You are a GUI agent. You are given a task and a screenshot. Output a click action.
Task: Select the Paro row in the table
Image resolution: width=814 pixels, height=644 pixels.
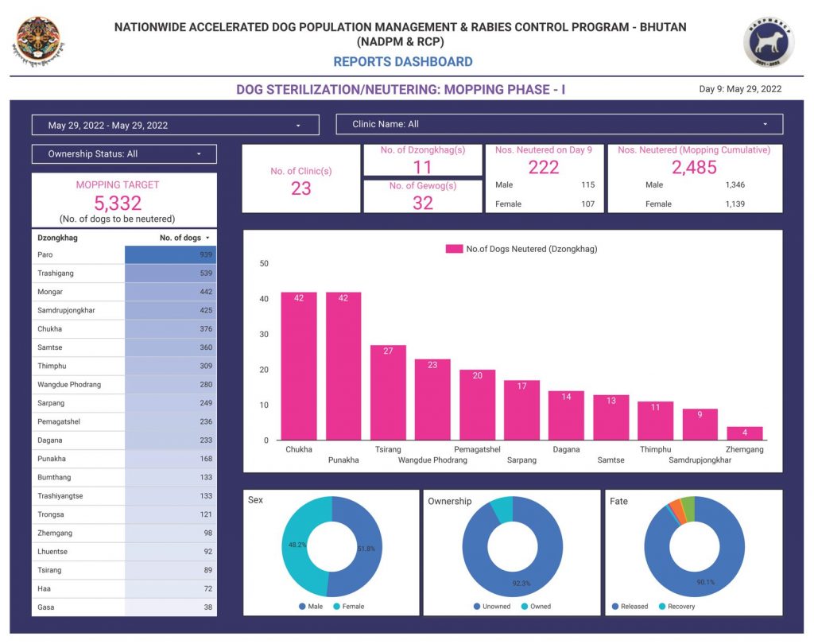tap(124, 254)
